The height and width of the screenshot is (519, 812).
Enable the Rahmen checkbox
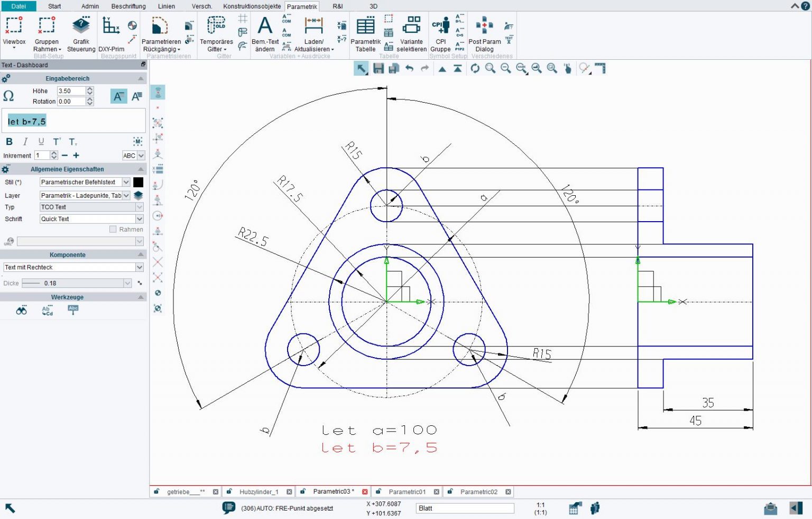tap(113, 229)
